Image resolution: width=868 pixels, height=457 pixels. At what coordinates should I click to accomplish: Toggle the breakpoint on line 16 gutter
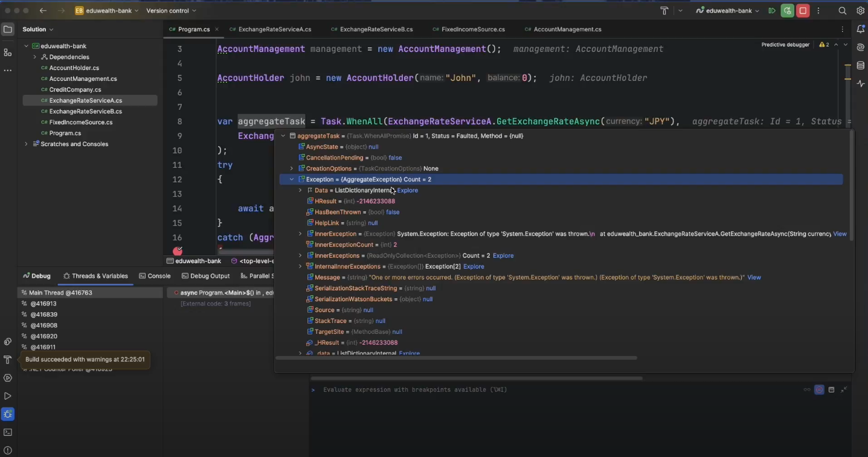pyautogui.click(x=178, y=251)
